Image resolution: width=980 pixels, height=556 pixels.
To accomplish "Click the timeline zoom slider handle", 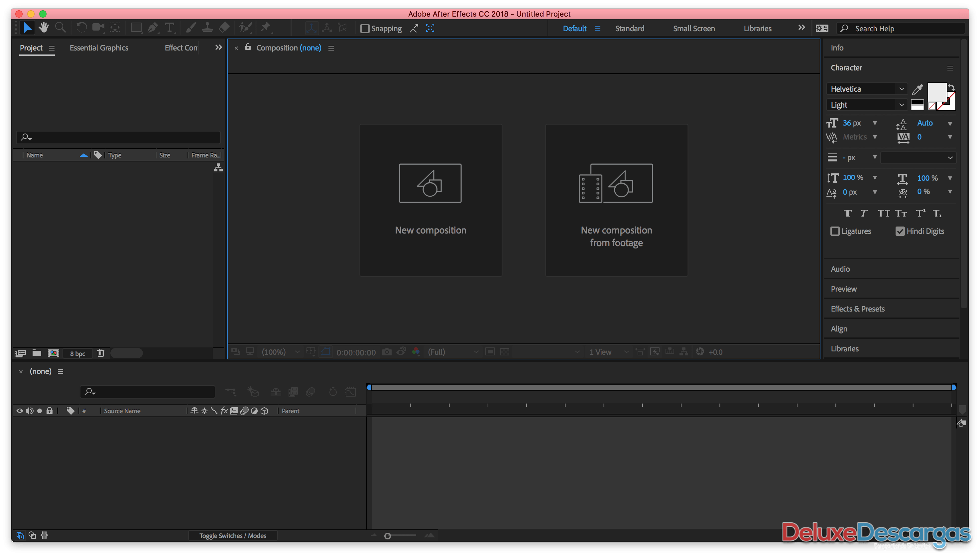I will (x=388, y=536).
